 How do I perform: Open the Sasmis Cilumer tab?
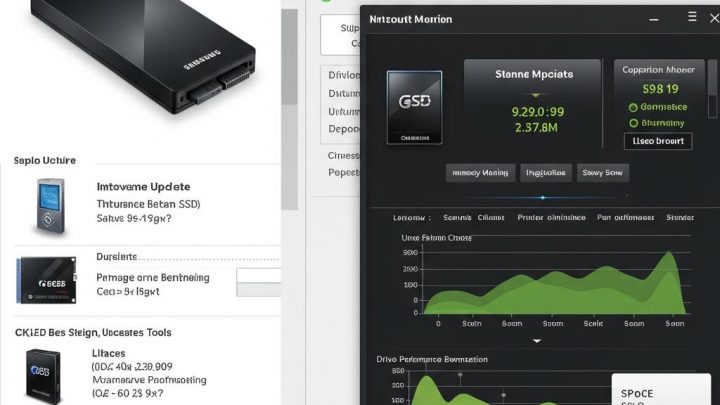(x=473, y=218)
